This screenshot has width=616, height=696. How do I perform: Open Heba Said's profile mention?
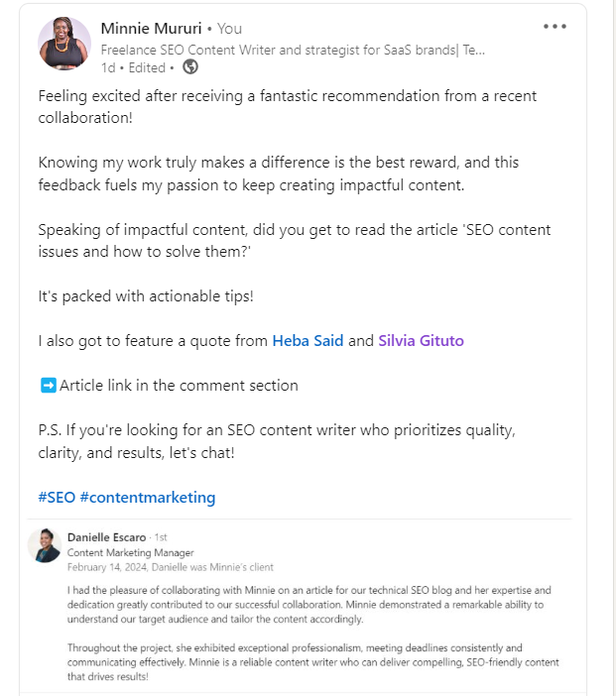(x=308, y=340)
